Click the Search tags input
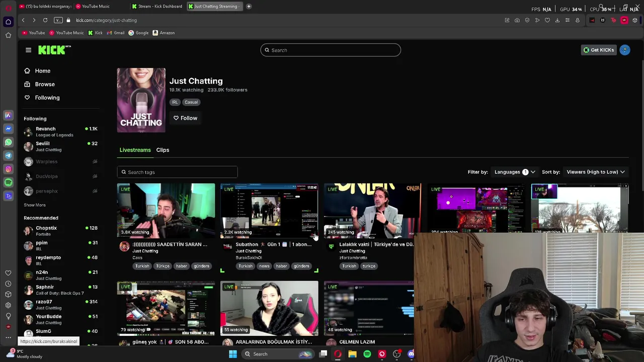Viewport: 644px width, 362px height. [x=177, y=172]
